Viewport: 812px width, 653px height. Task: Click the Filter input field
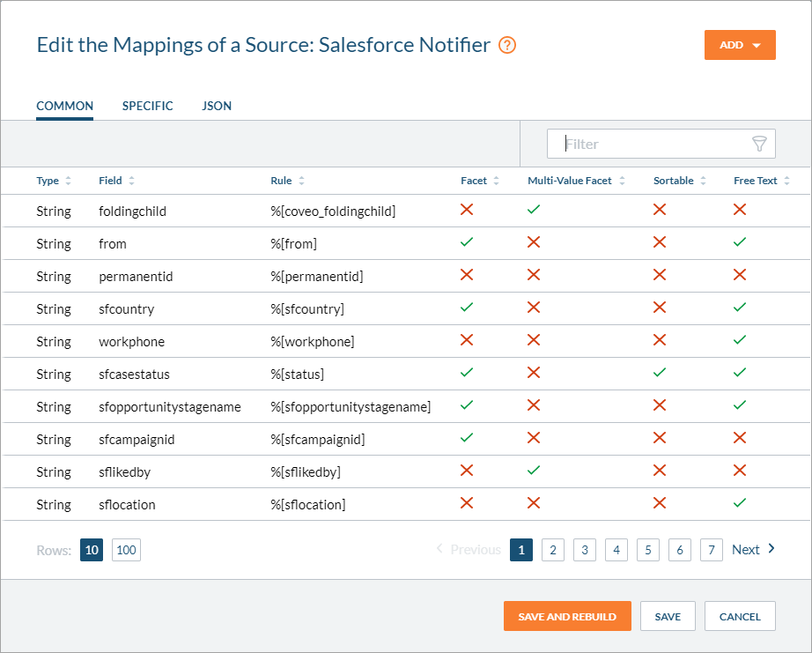coord(661,144)
